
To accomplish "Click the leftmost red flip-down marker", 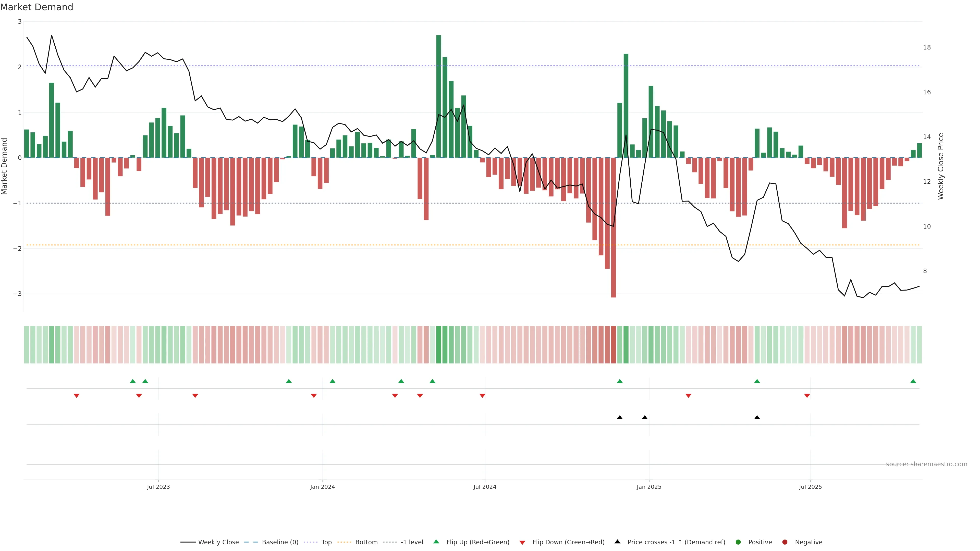I will point(77,396).
